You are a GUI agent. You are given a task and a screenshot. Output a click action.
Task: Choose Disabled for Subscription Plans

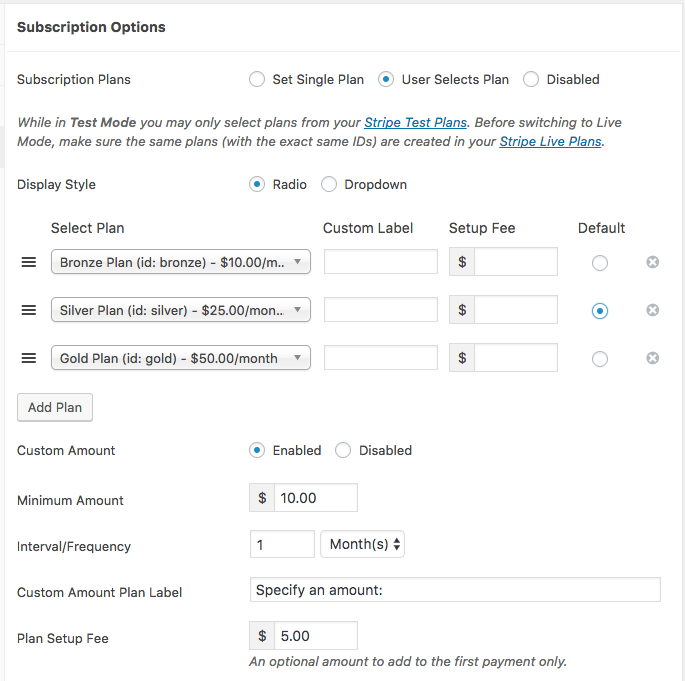[531, 79]
